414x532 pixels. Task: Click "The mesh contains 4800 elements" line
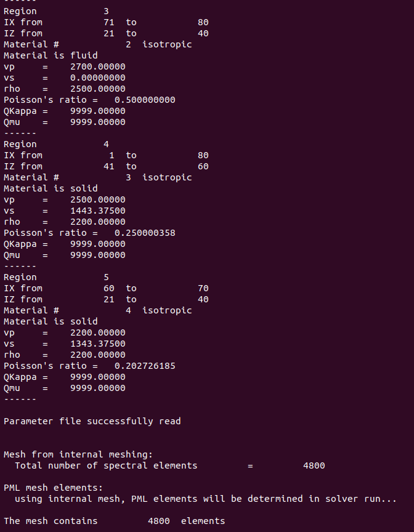pyautogui.click(x=114, y=521)
